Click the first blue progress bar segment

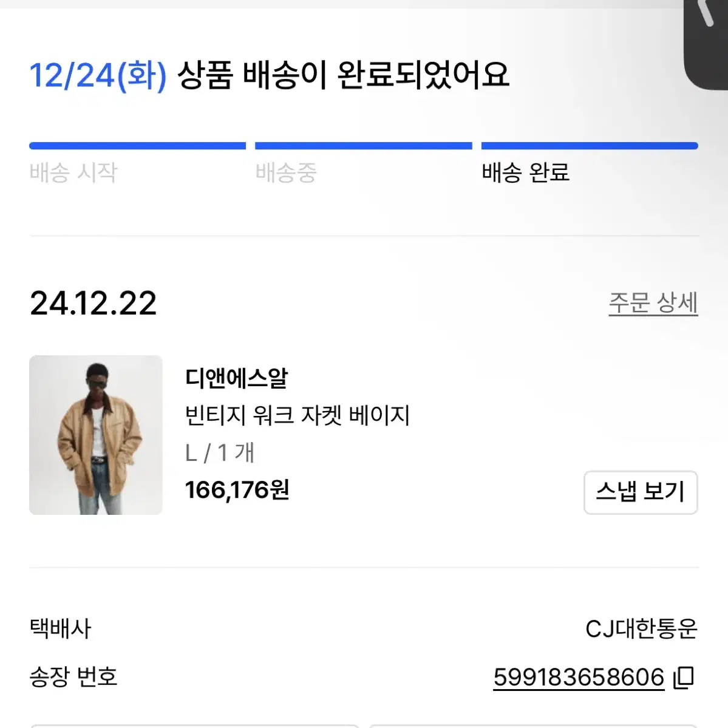point(137,146)
